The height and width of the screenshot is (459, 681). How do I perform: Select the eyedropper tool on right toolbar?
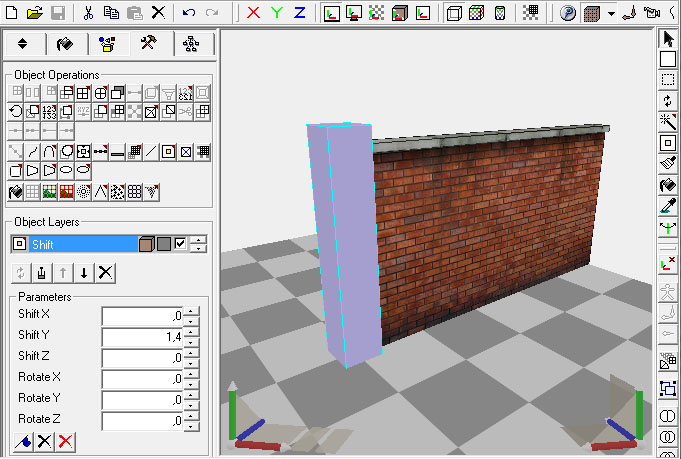(x=668, y=206)
